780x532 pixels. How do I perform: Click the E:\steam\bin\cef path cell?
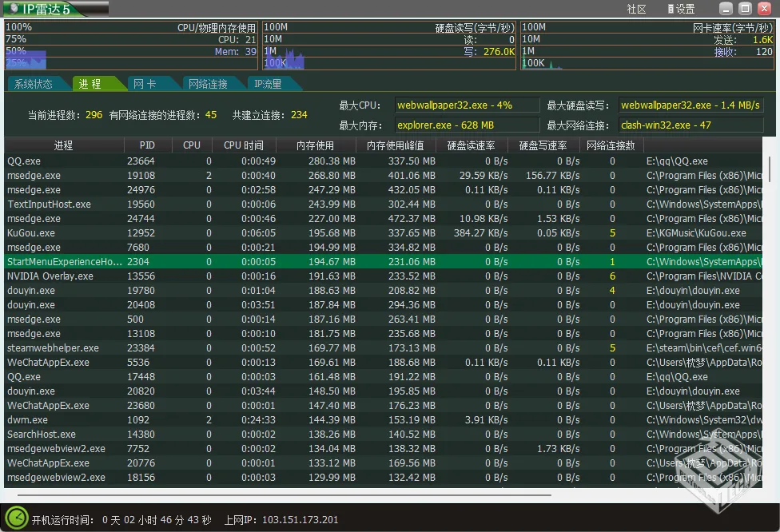pyautogui.click(x=704, y=348)
